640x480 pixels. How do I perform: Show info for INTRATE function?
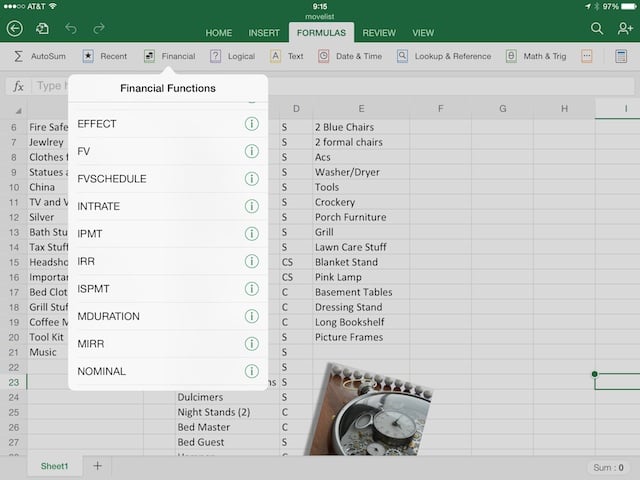251,206
